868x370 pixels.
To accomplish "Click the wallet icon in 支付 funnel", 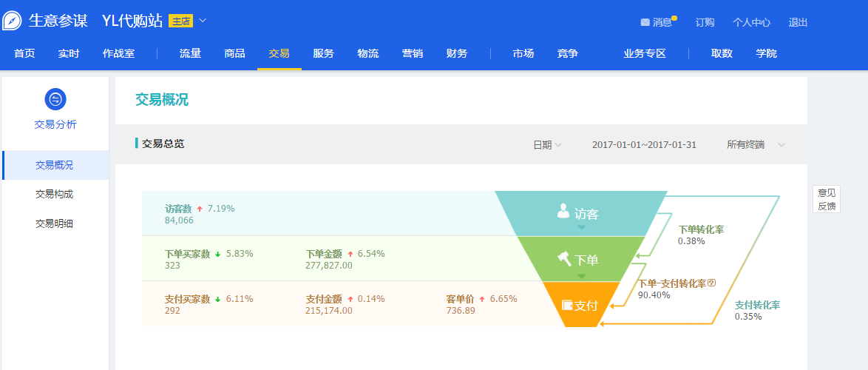I will click(567, 305).
